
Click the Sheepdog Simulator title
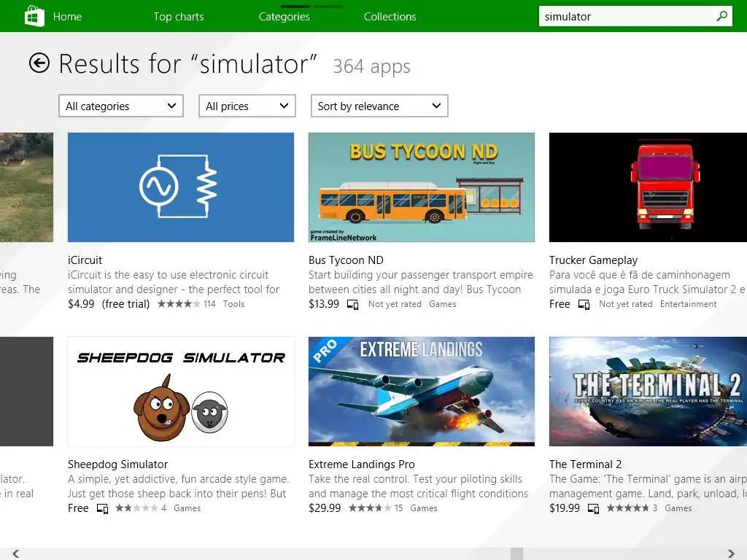(x=117, y=464)
